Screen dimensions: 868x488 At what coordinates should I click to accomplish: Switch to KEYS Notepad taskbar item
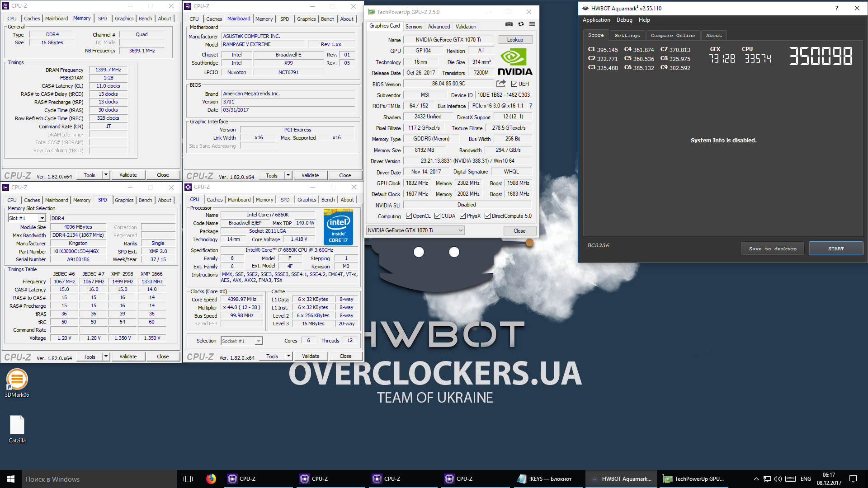tap(547, 479)
